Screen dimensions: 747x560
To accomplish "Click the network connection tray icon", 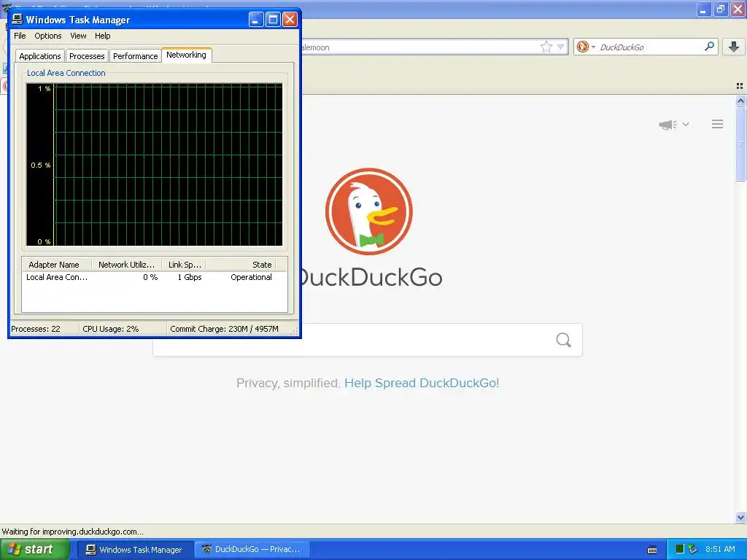I will point(693,550).
